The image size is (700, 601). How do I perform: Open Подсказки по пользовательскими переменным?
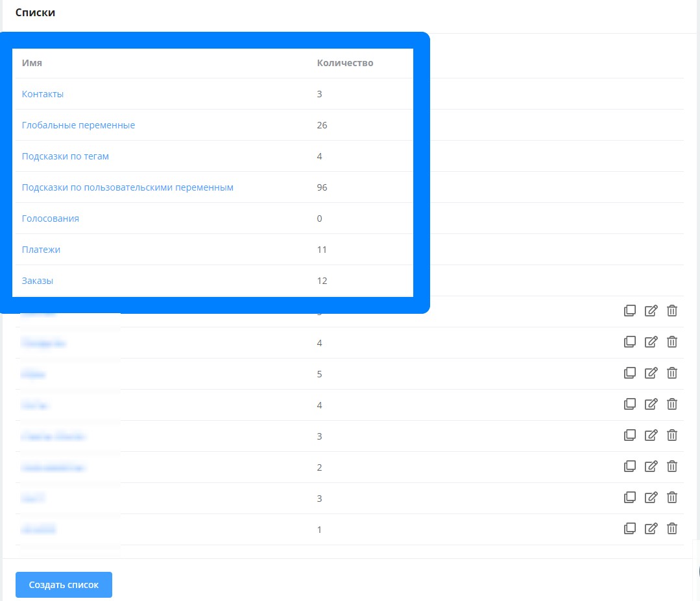tap(127, 187)
